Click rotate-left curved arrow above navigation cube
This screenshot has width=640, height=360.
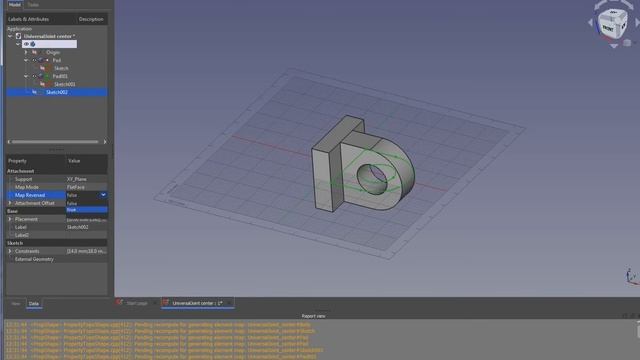click(x=600, y=4)
